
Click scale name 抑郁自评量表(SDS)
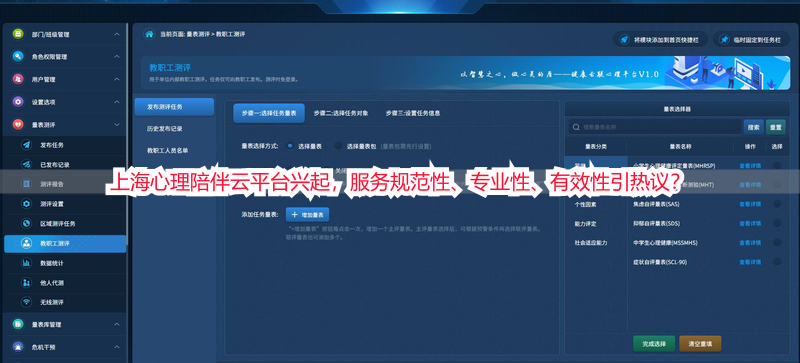point(656,224)
